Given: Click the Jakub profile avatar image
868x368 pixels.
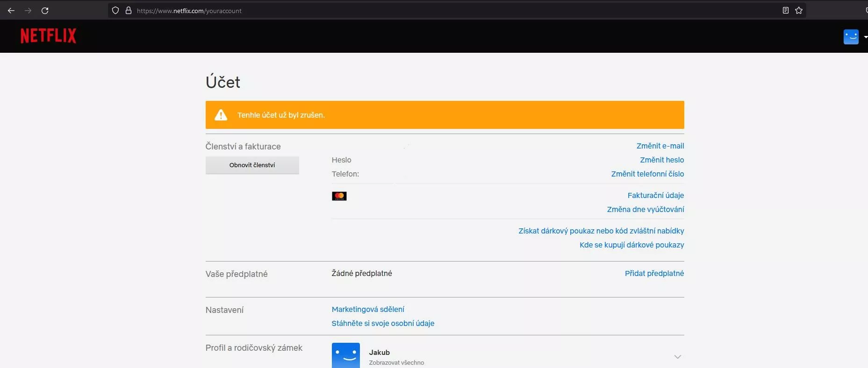Looking at the screenshot, I should [346, 355].
